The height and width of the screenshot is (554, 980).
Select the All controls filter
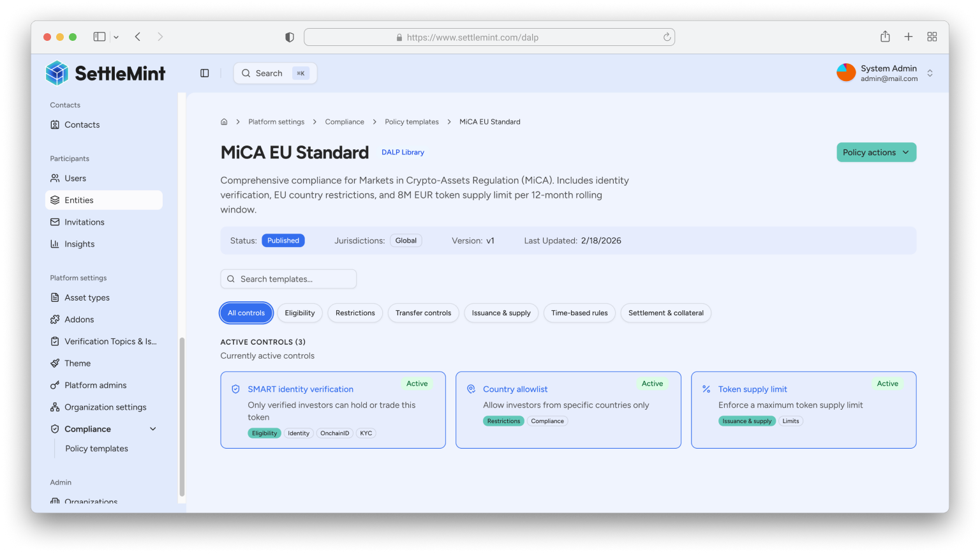tap(246, 313)
